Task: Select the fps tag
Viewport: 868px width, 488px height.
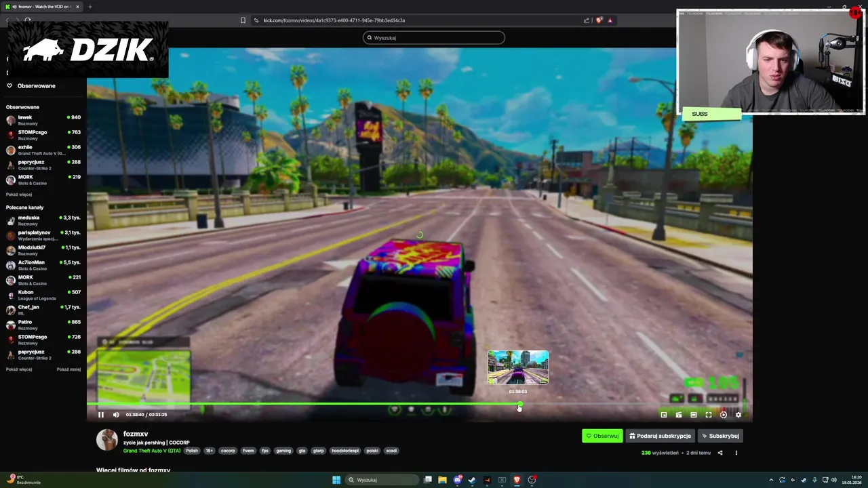Action: click(x=265, y=451)
